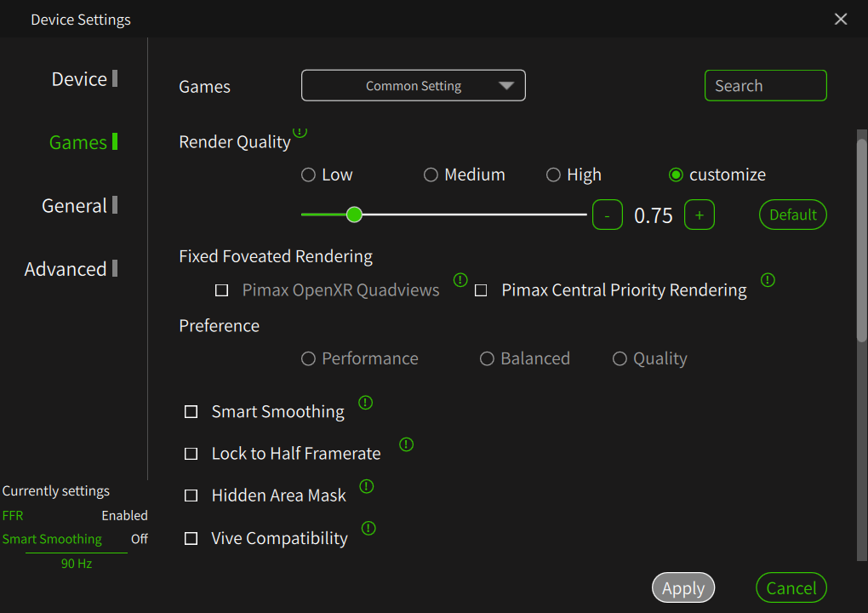The width and height of the screenshot is (868, 613).
Task: Focus the Search input field
Action: pos(765,86)
